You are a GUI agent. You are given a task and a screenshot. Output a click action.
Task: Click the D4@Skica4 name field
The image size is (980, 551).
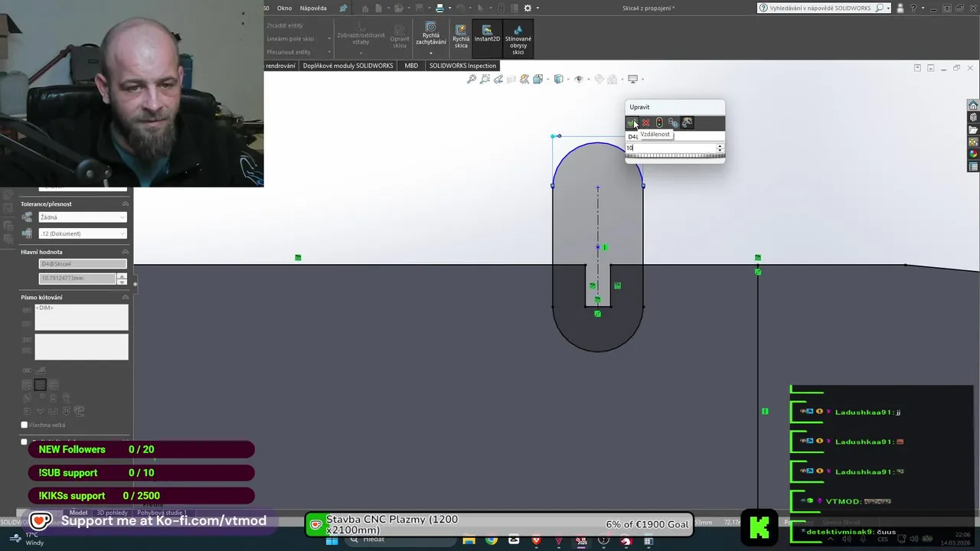tap(83, 264)
